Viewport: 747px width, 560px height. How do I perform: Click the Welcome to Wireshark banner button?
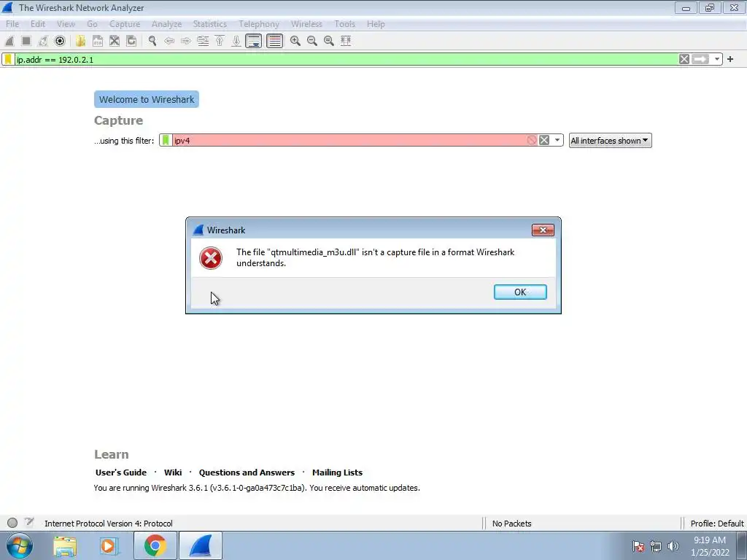click(x=146, y=99)
